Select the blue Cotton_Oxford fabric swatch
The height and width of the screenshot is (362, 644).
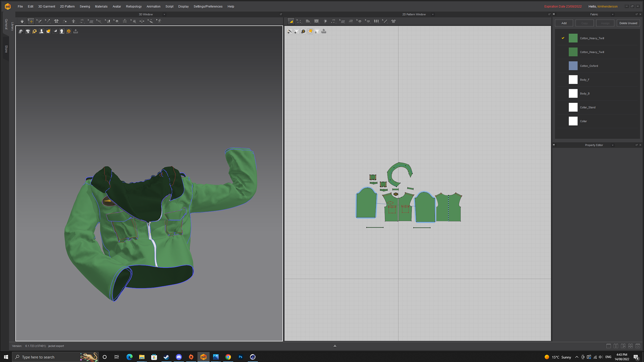573,66
